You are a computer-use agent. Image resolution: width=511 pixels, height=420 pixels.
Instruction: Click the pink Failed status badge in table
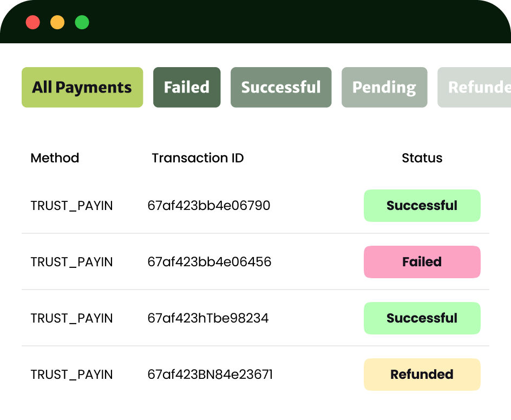click(x=422, y=262)
